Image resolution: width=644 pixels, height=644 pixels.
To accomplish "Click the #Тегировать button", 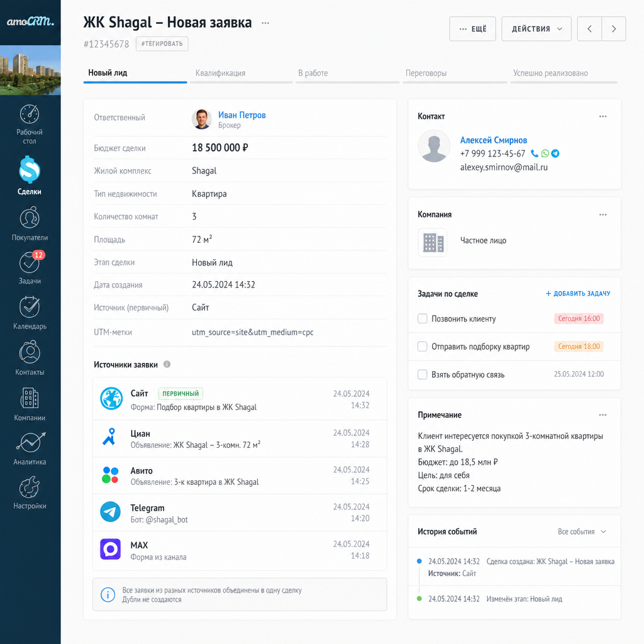I will coord(162,44).
